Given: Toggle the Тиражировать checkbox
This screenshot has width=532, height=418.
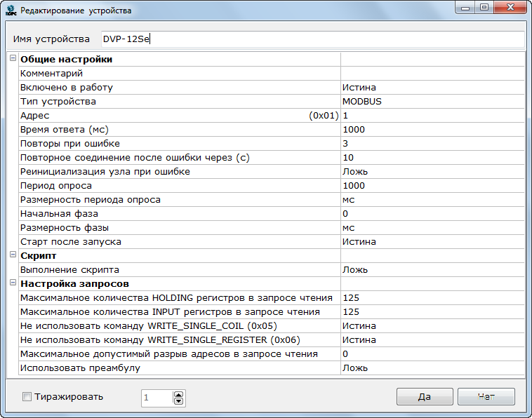Looking at the screenshot, I should tap(27, 397).
